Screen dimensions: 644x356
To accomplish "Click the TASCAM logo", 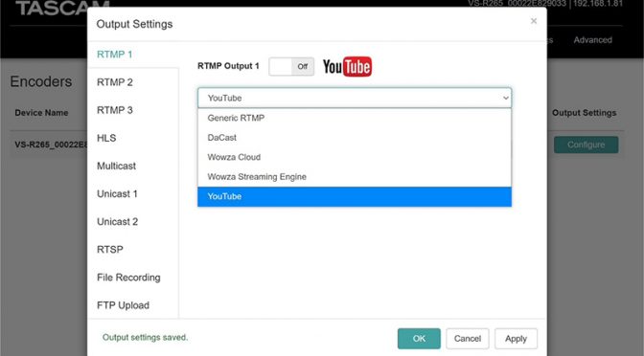I will coord(62,8).
